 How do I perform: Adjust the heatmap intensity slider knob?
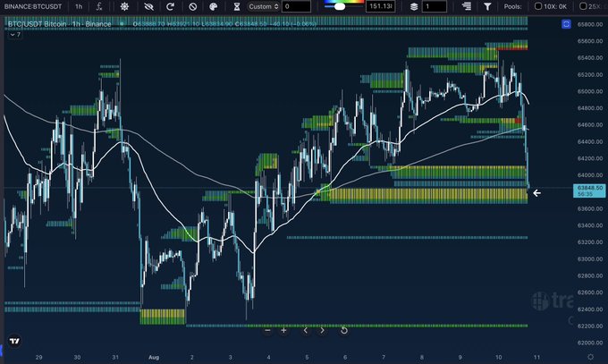click(x=340, y=6)
